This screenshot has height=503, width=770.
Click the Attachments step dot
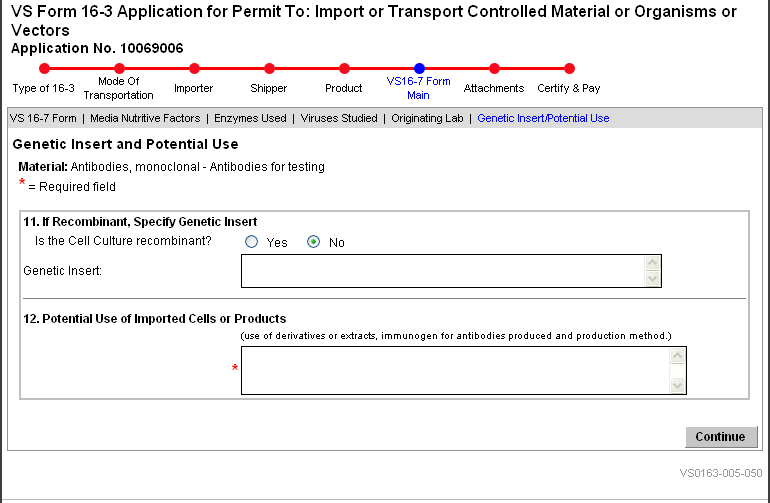point(494,69)
